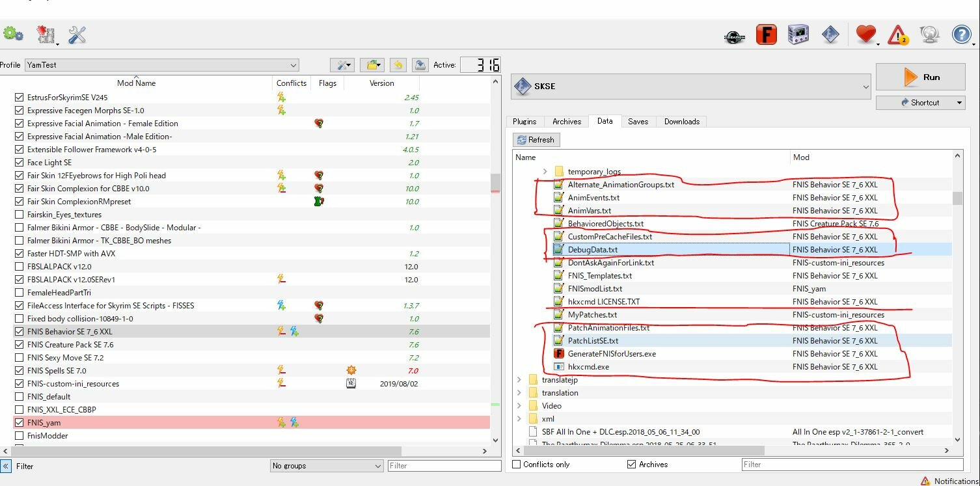
Task: Click the red heart endorse icon
Action: pyautogui.click(x=865, y=34)
